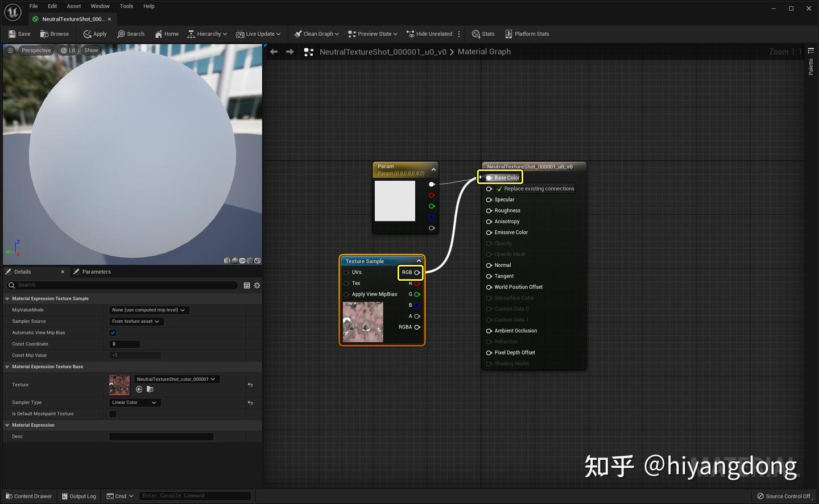Click the console command input field
Viewport: 819px width, 504px height.
(x=195, y=496)
